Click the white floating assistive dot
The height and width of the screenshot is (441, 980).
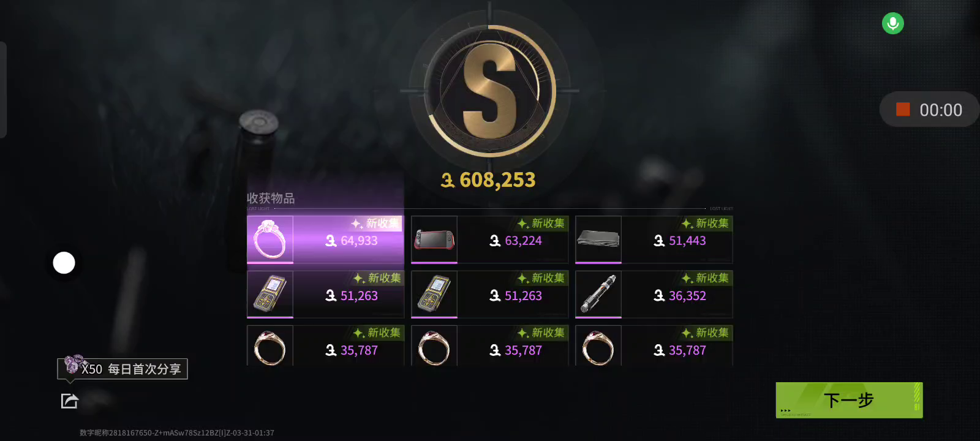tap(64, 263)
